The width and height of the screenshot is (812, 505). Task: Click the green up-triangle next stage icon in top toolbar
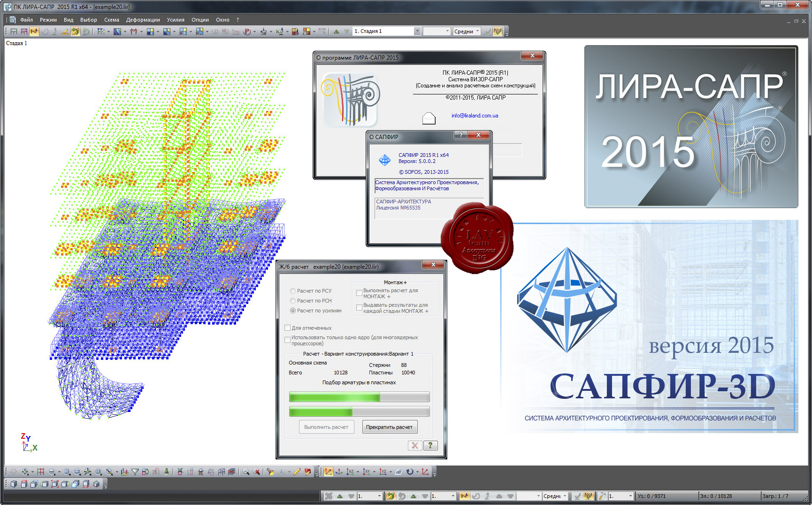point(336,31)
